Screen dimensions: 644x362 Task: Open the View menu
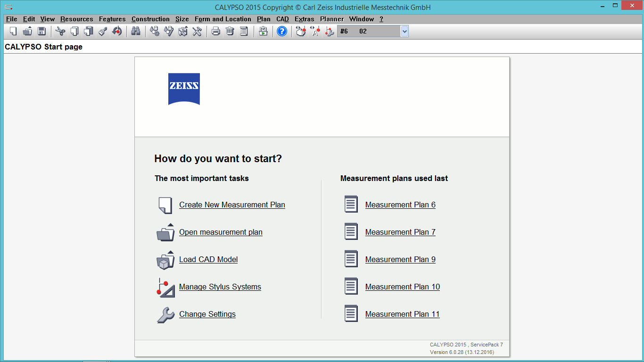pos(48,19)
